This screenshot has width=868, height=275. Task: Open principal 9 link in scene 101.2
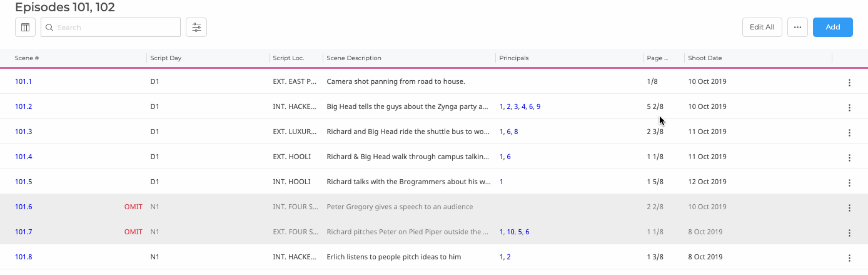coord(538,107)
